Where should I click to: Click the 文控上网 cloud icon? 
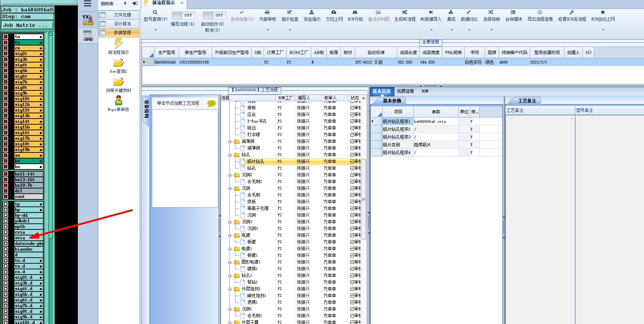(x=334, y=12)
